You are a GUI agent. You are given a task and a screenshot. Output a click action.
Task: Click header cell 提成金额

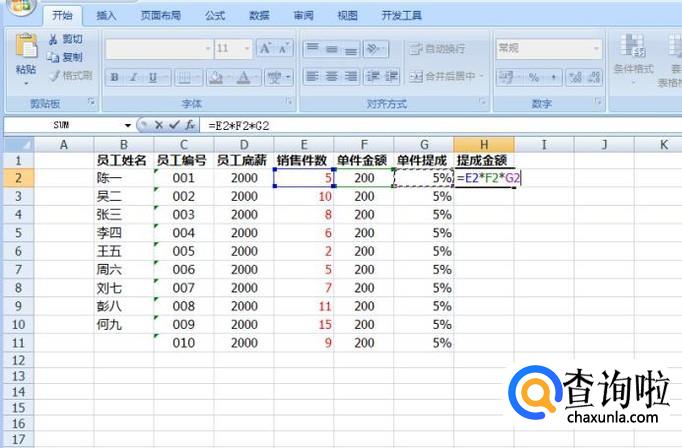(x=482, y=160)
